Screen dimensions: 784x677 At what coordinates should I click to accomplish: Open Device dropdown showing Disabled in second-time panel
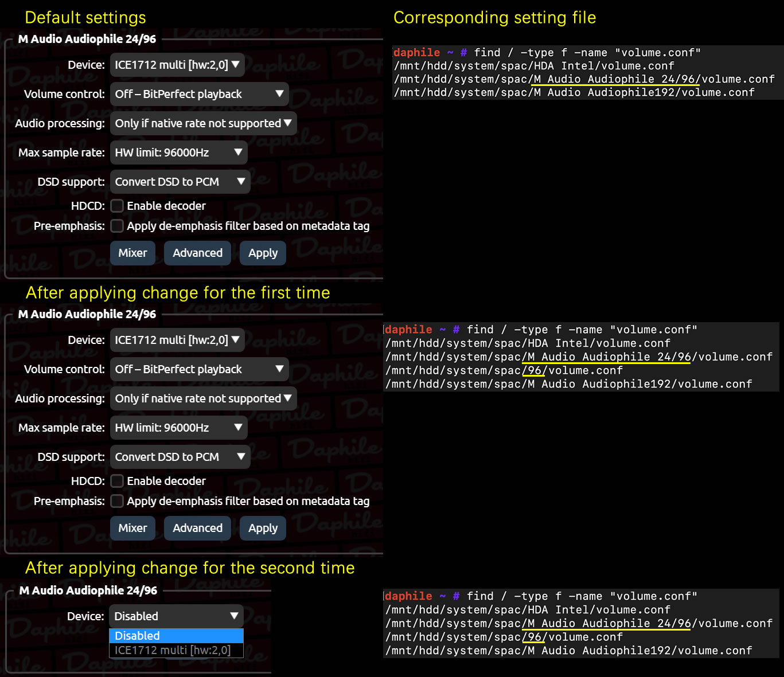(x=176, y=616)
